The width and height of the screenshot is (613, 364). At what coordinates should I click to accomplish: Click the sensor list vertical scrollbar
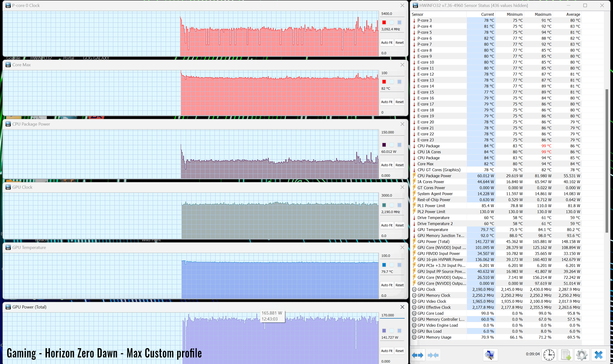click(607, 161)
